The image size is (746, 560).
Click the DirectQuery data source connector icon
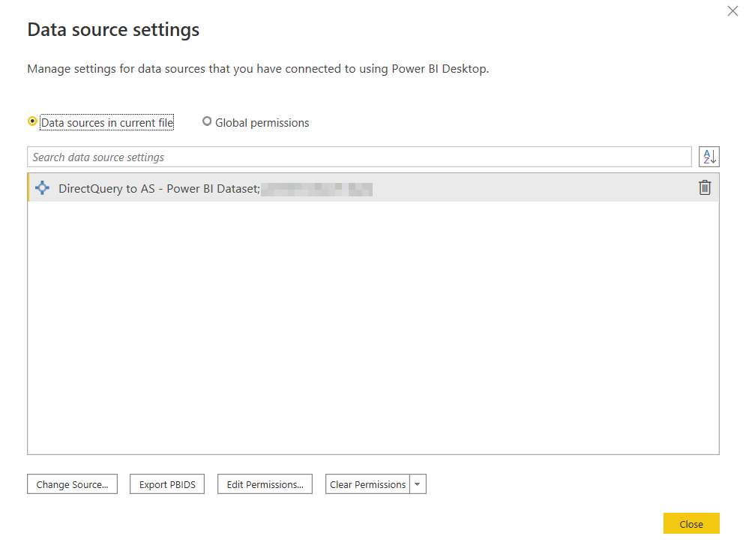pyautogui.click(x=42, y=188)
